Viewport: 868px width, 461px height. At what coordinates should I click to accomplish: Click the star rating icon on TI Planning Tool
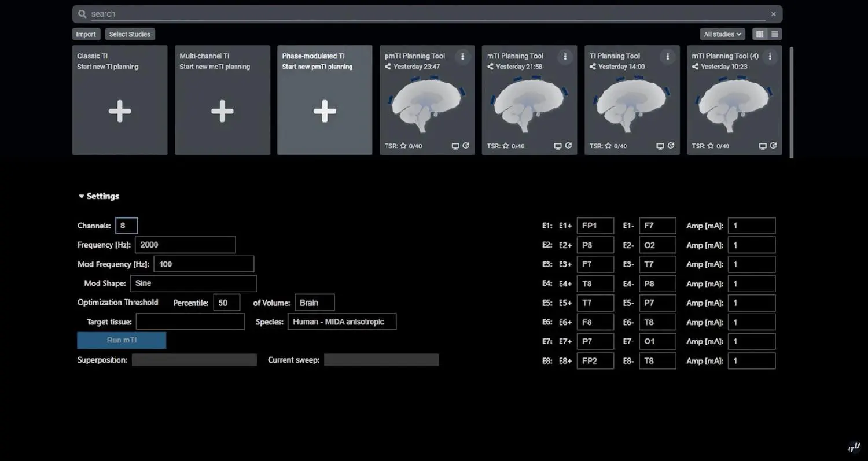pos(608,146)
